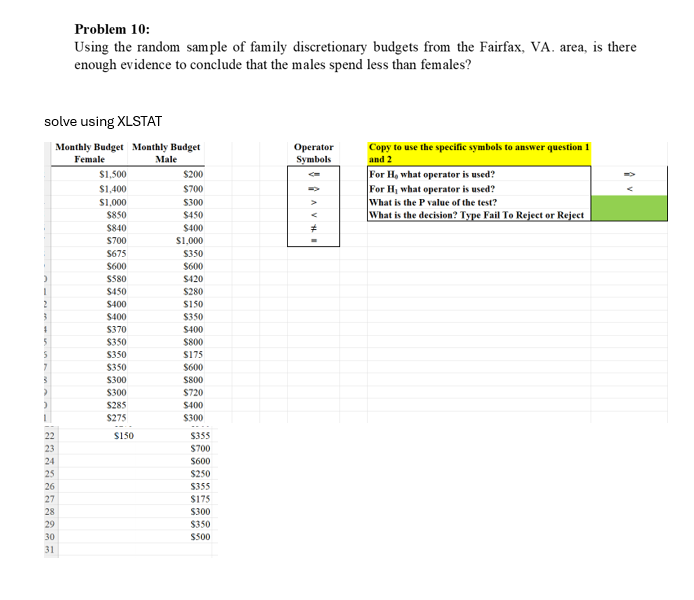694x600 pixels.
Task: Select the ≠ symbol in Operator Symbols box
Action: pos(313,228)
